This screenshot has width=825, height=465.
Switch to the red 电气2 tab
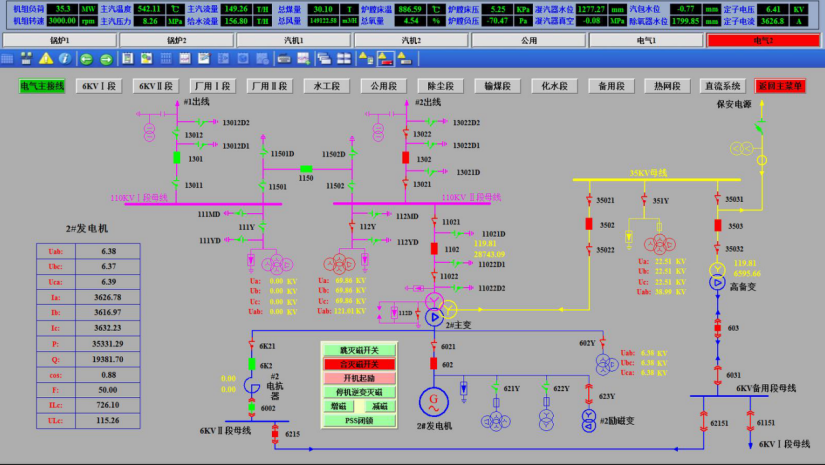pos(763,40)
